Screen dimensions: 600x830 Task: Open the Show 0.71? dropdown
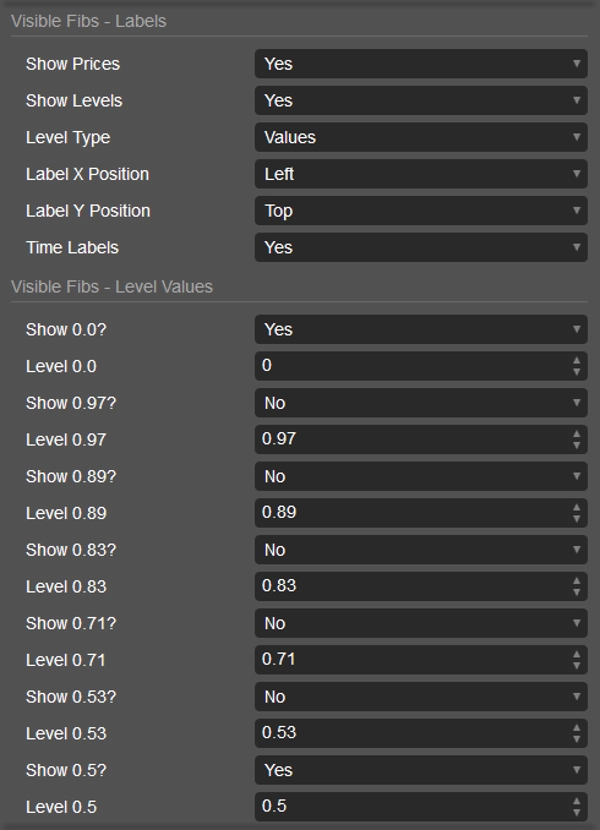coord(420,623)
